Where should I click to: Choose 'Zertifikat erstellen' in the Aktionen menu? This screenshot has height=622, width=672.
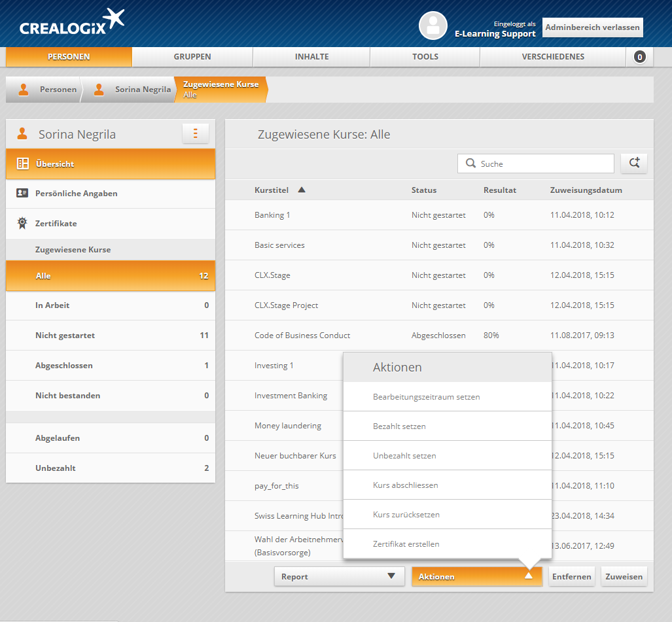coord(406,544)
